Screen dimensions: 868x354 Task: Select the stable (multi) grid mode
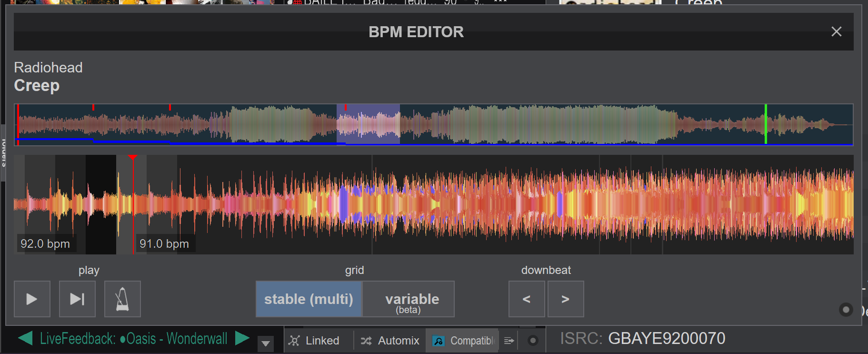(309, 299)
